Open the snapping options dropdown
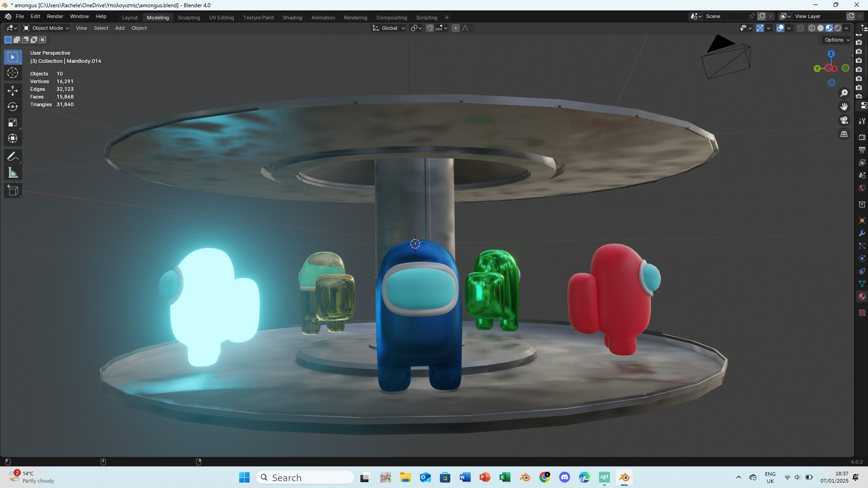Viewport: 868px width, 488px height. 442,28
